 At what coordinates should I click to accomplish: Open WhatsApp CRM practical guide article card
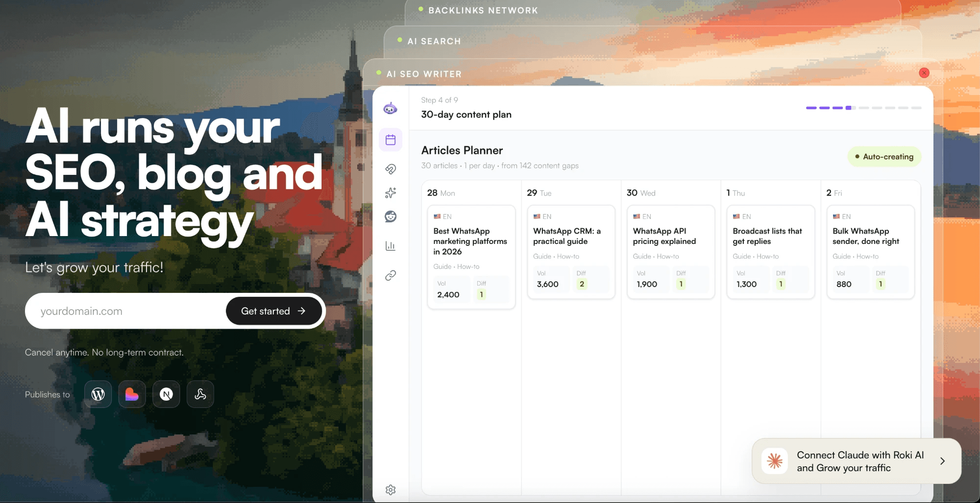[571, 252]
